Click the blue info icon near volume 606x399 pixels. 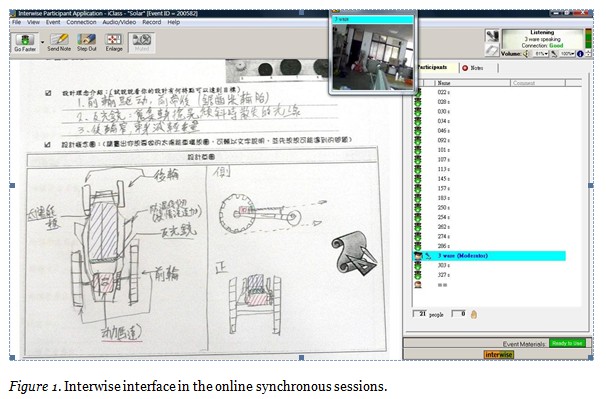click(580, 54)
